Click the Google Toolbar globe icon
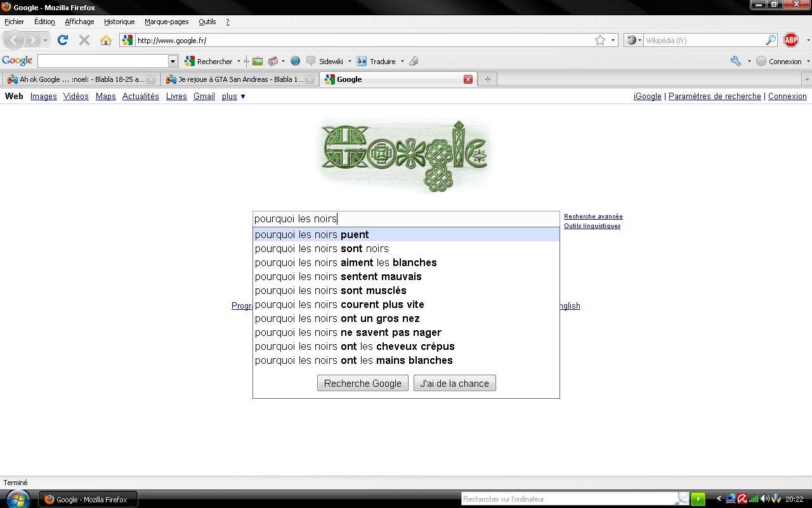The height and width of the screenshot is (508, 812). pos(295,61)
